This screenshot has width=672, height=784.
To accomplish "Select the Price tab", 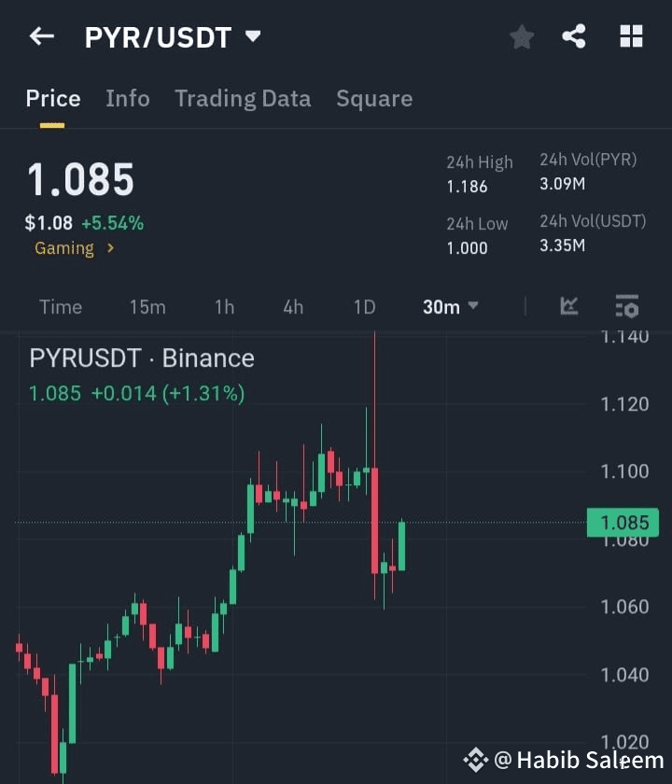I will point(53,99).
